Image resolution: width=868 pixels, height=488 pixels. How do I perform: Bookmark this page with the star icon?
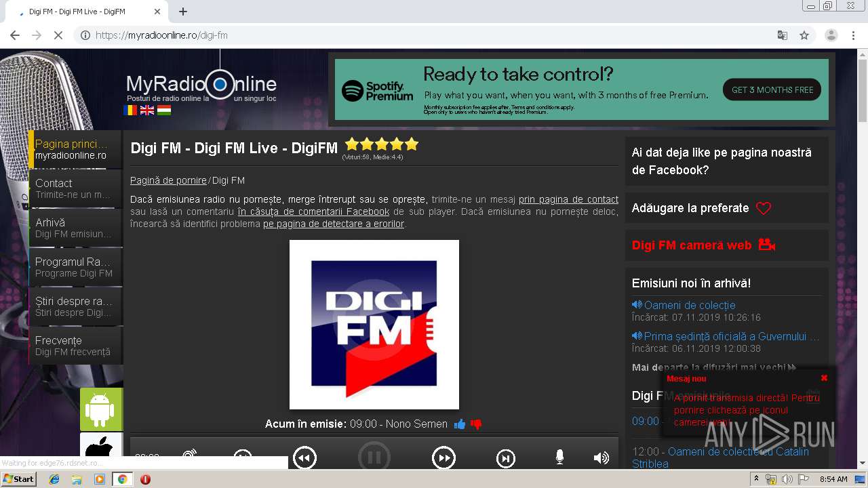[804, 35]
